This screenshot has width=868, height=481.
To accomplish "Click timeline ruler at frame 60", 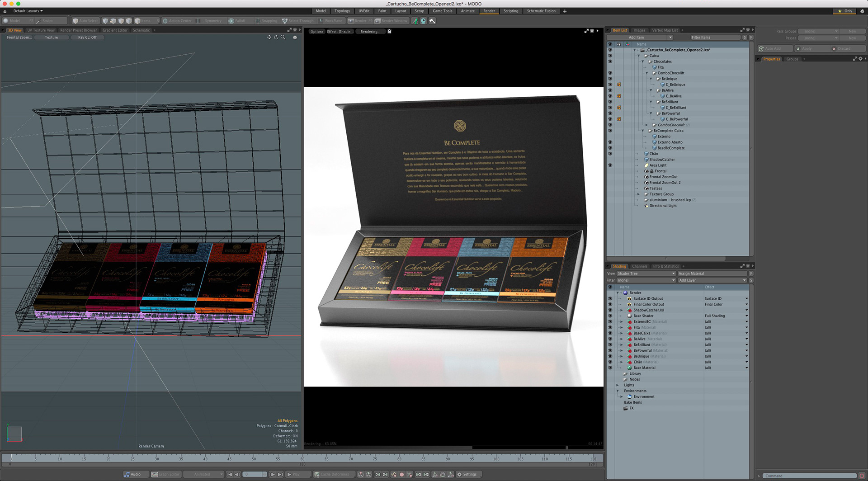I will click(302, 458).
